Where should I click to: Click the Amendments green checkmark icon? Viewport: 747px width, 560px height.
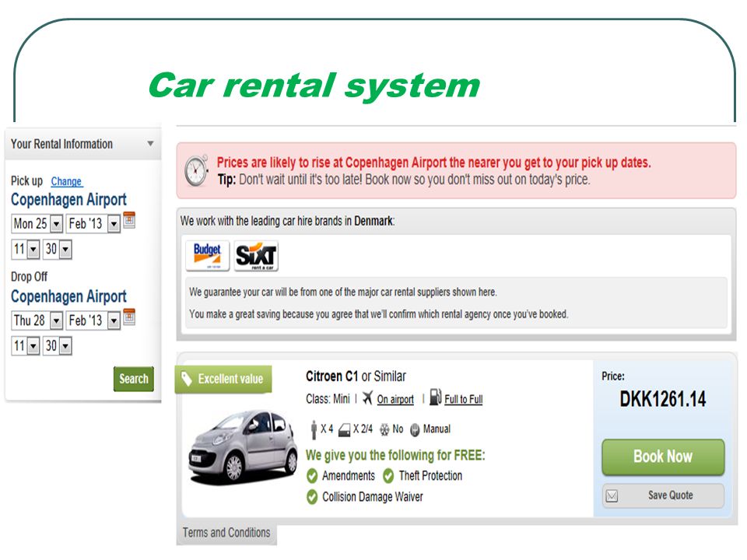coord(312,476)
